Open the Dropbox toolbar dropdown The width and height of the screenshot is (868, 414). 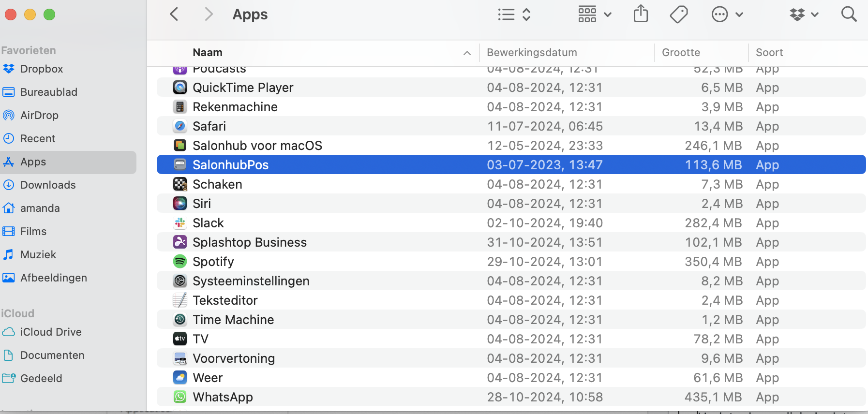point(804,15)
